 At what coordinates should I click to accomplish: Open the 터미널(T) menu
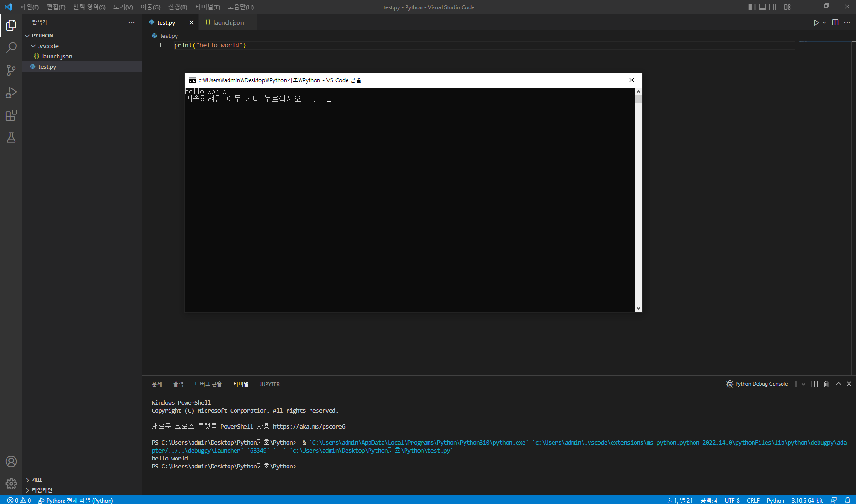207,7
